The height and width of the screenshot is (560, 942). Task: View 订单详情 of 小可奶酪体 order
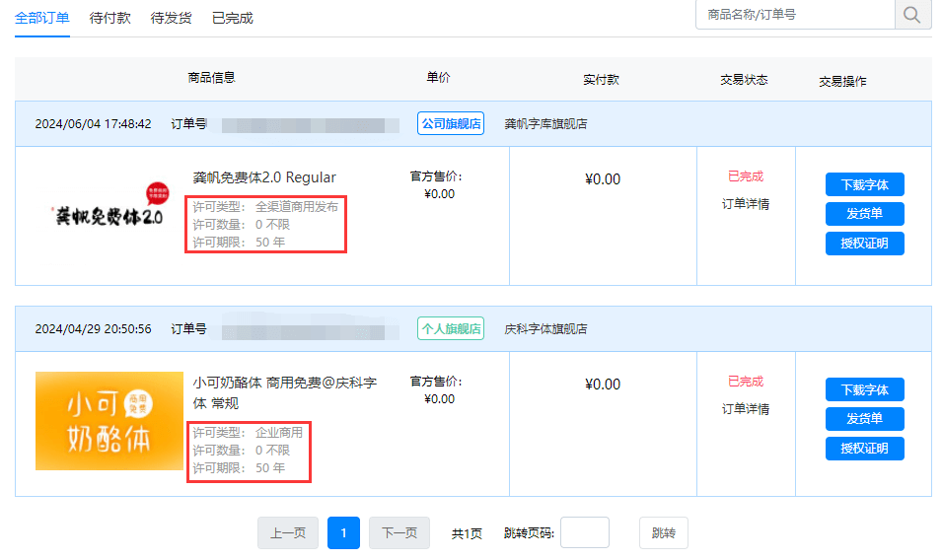tap(746, 409)
